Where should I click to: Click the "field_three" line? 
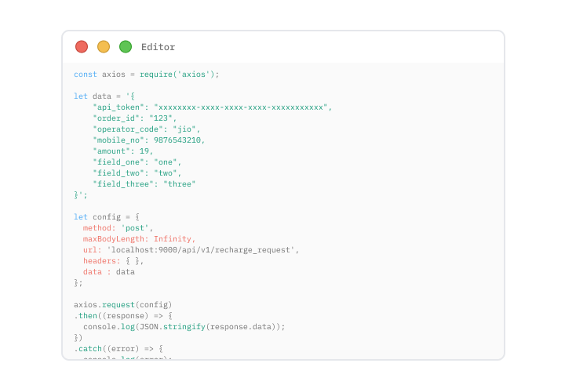pos(144,184)
